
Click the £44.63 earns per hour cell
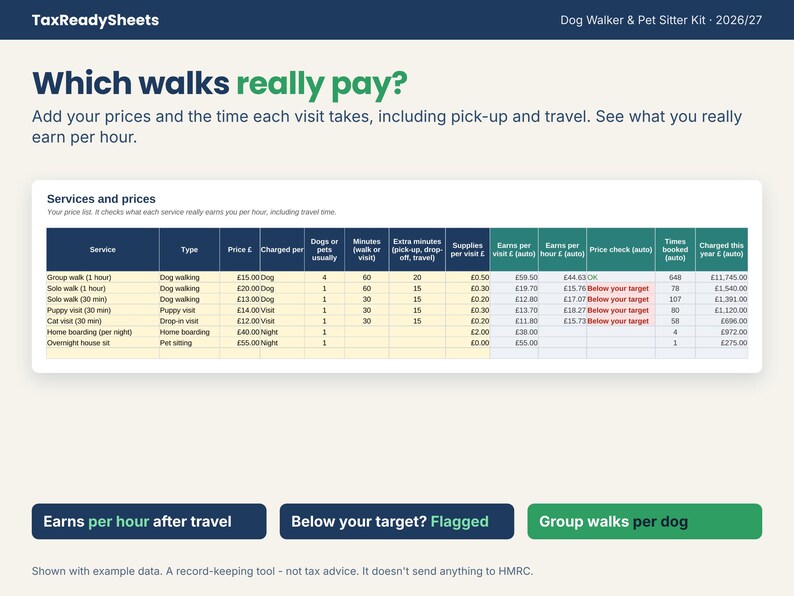562,277
